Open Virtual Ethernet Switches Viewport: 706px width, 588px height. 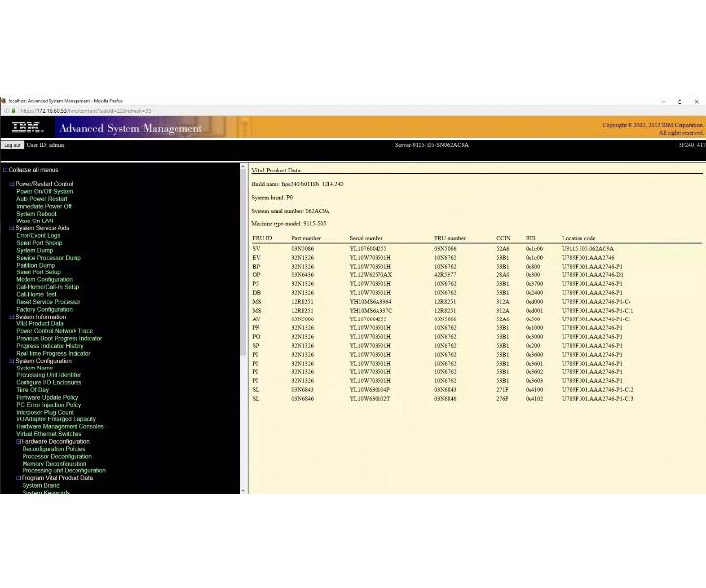pyautogui.click(x=49, y=434)
